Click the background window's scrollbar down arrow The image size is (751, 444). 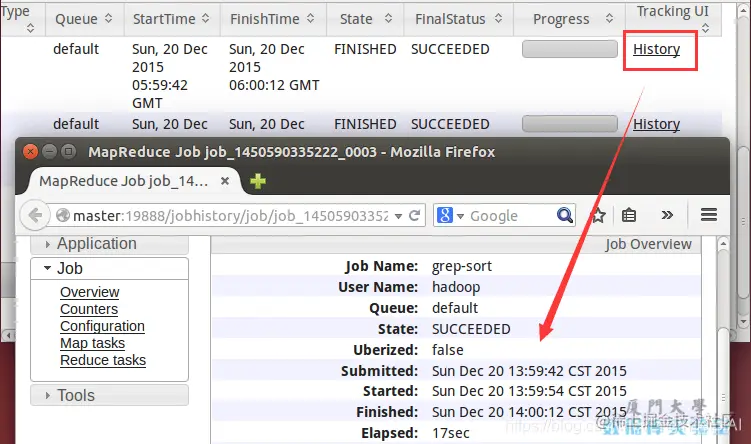click(743, 321)
